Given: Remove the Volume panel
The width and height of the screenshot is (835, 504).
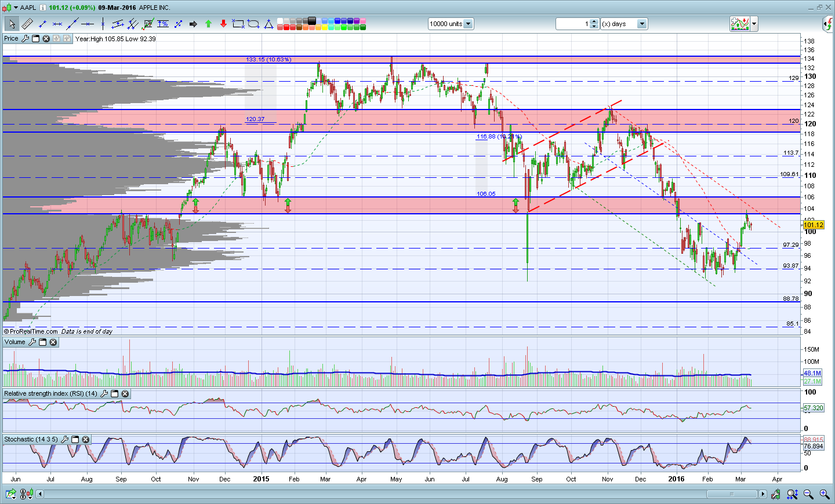Looking at the screenshot, I should pyautogui.click(x=53, y=342).
